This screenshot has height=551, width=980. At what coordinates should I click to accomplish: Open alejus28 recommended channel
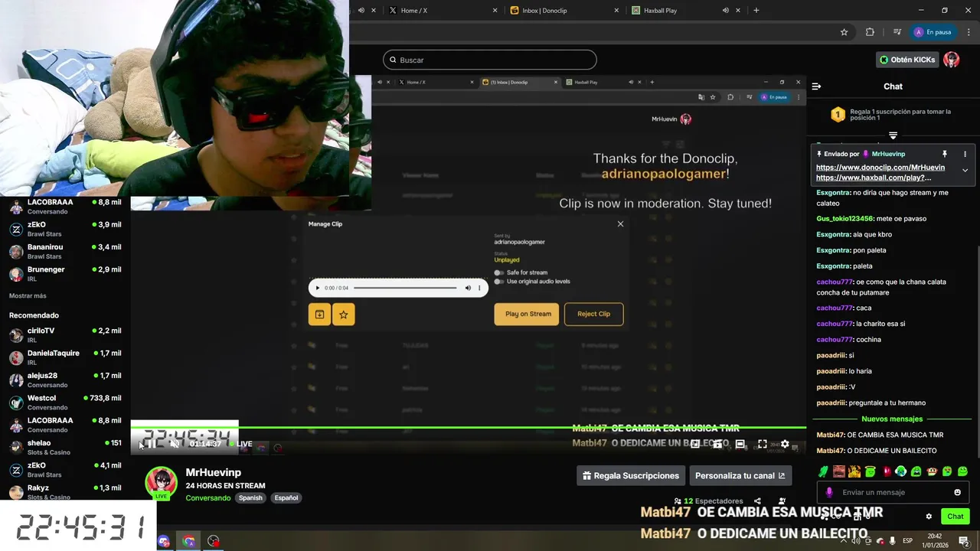point(65,380)
